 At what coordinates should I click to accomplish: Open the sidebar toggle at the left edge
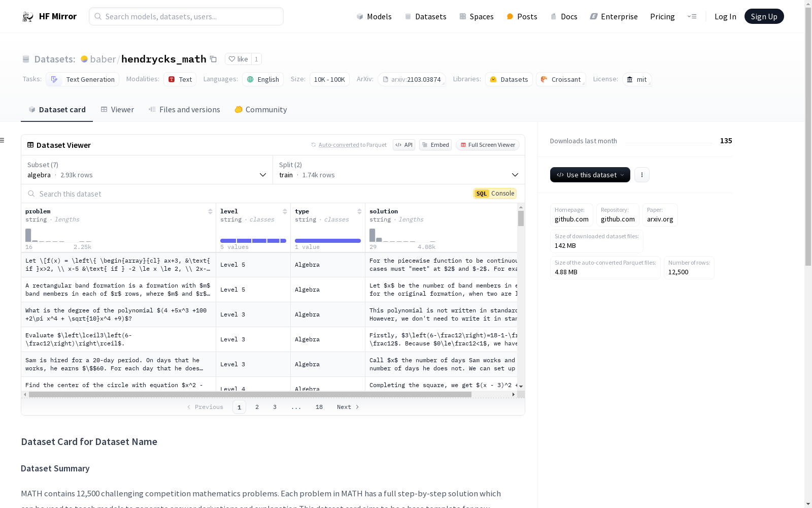pos(3,140)
